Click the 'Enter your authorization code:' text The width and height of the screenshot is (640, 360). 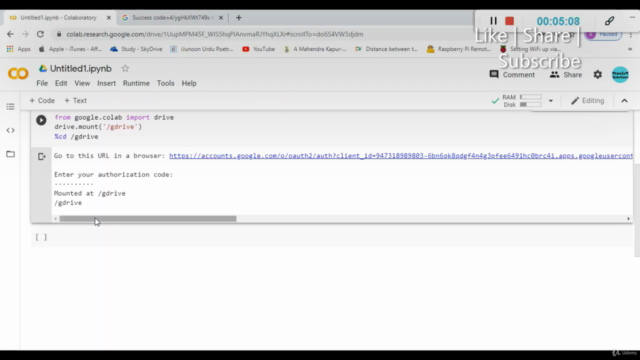click(x=113, y=174)
